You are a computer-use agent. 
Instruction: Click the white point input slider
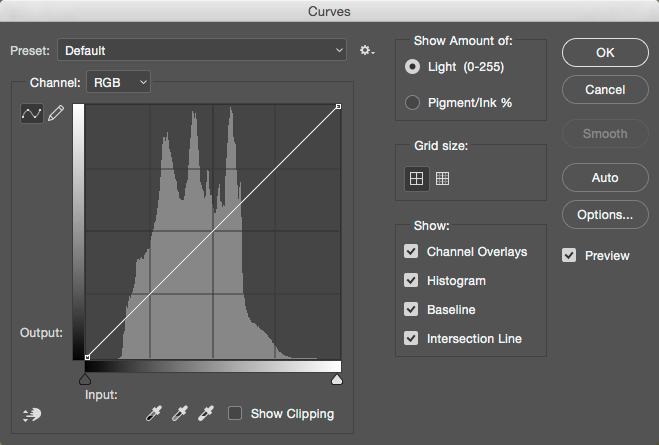[337, 380]
